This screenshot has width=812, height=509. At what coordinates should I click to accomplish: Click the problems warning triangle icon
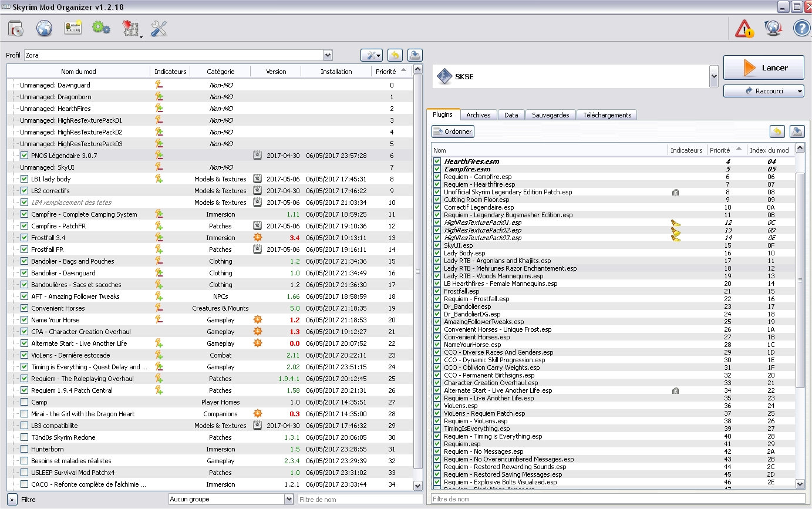[x=744, y=28]
